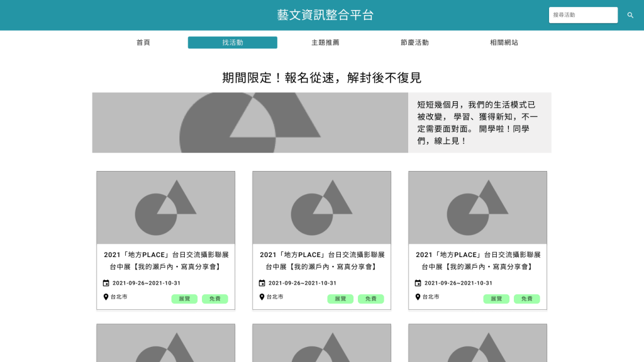The height and width of the screenshot is (362, 644).
Task: Open second event card thumbnail image
Action: click(x=321, y=207)
